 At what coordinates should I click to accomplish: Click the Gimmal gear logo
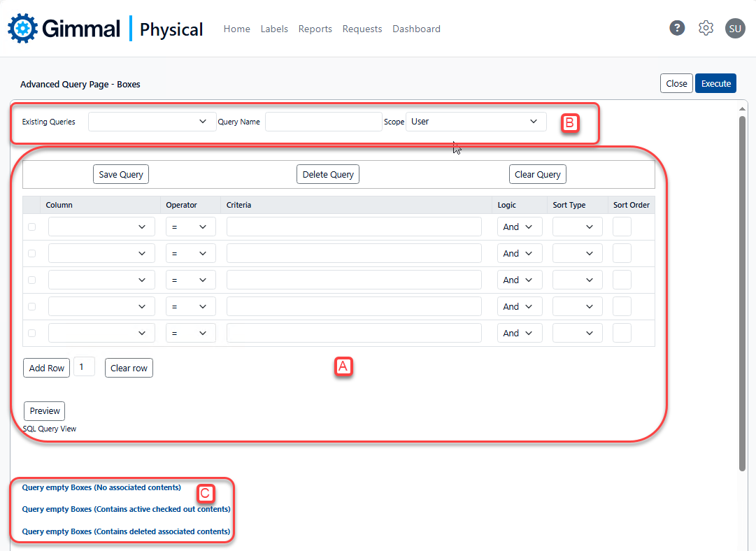23,29
